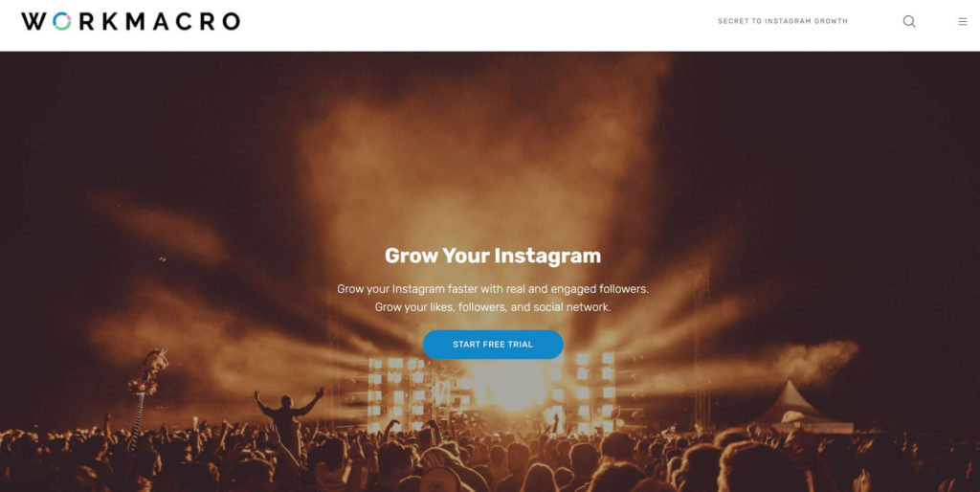Viewport: 980px width, 492px height.
Task: Click the word GROWTH in the top navigation
Action: coord(830,21)
